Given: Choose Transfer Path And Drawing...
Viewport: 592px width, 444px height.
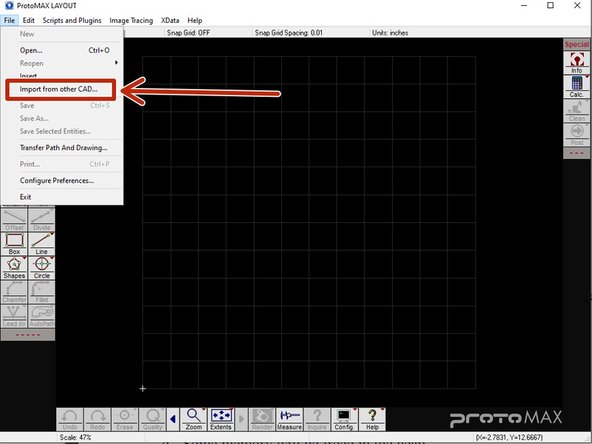Looking at the screenshot, I should click(62, 148).
